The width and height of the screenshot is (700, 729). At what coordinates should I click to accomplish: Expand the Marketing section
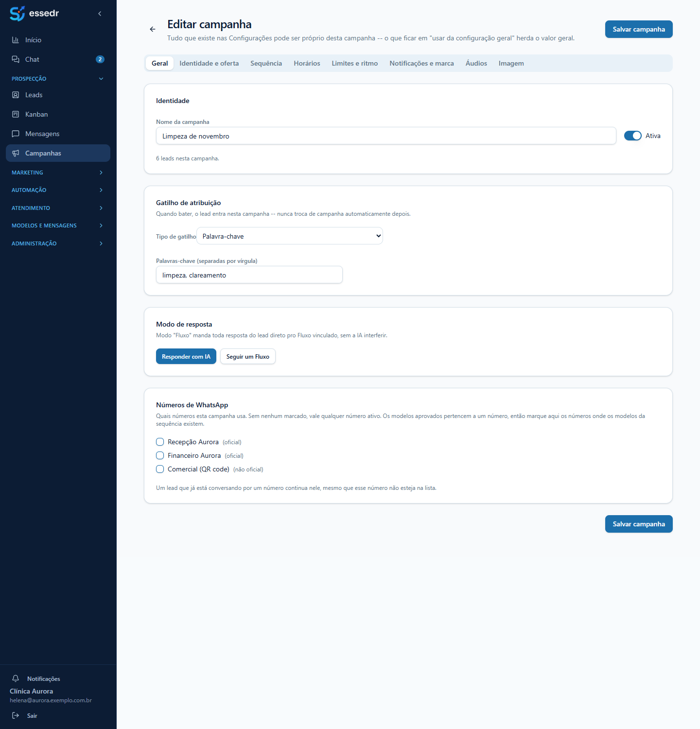pyautogui.click(x=58, y=173)
